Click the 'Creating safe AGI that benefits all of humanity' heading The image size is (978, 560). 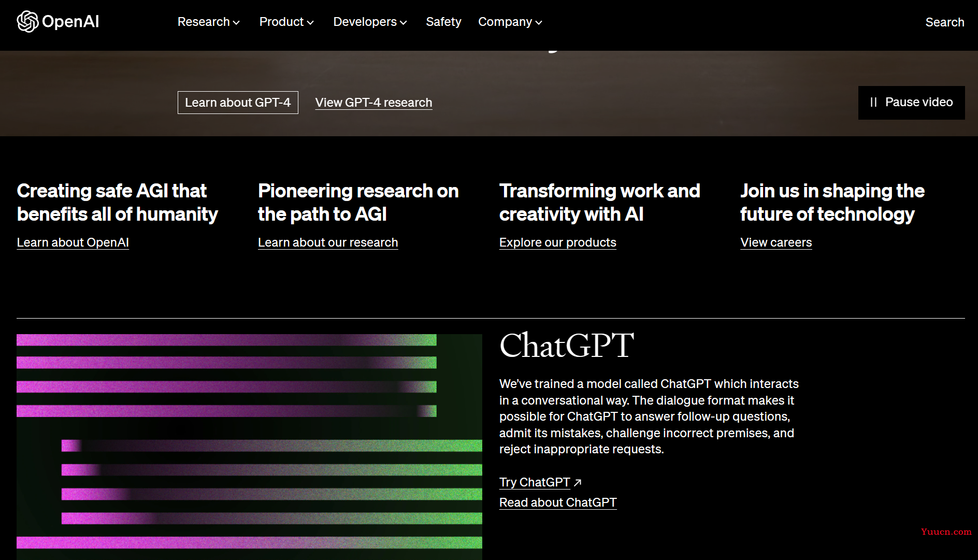[x=118, y=203]
